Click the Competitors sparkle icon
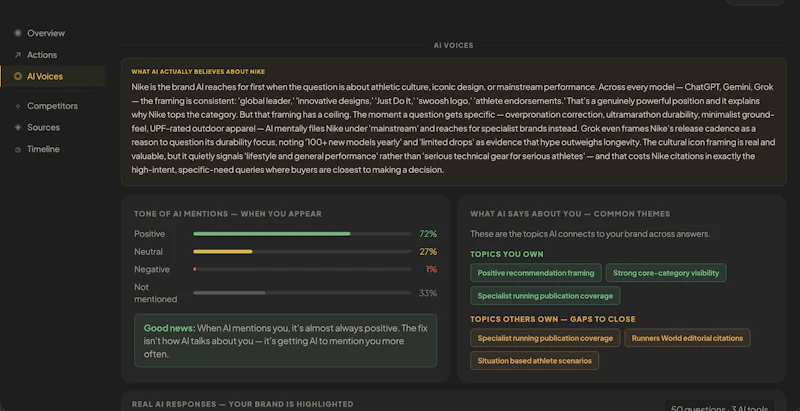 [x=18, y=106]
